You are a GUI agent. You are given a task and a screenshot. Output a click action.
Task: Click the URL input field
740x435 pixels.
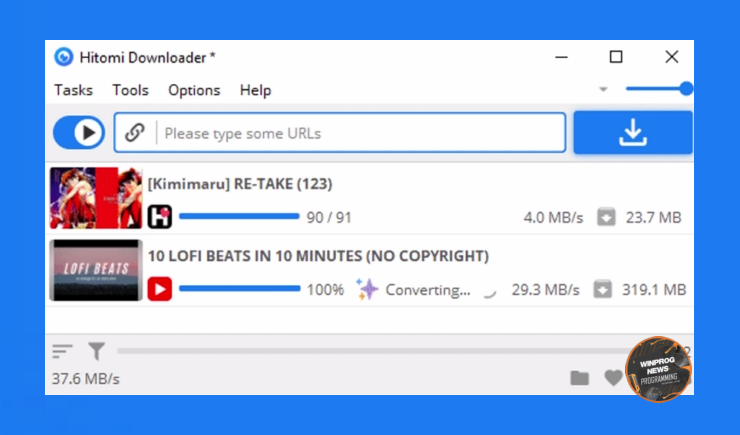(x=340, y=133)
